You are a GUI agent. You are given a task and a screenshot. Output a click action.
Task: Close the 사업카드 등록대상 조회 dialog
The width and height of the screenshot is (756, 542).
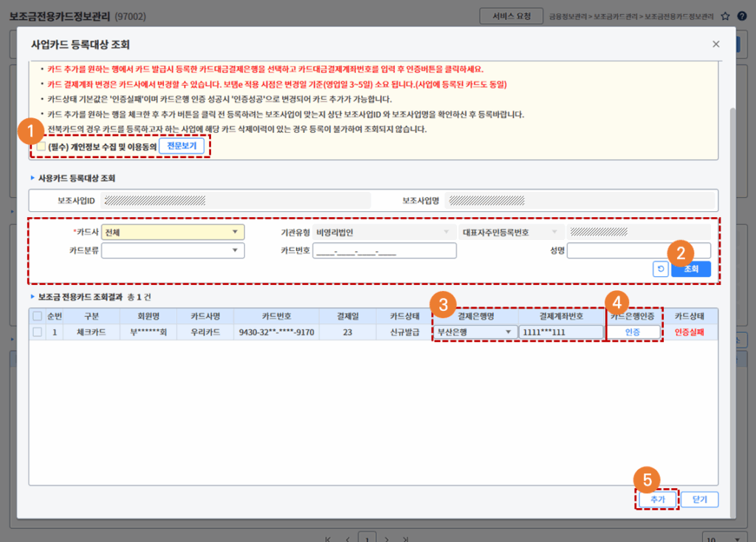[716, 44]
